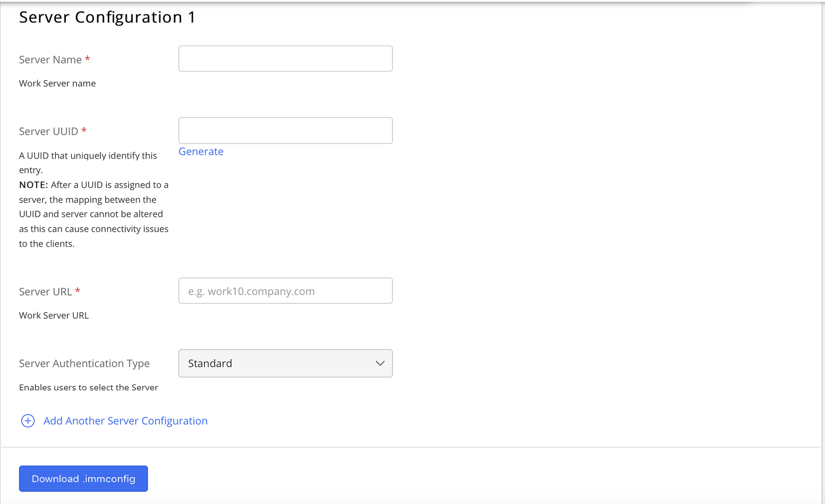Click the dropdown chevron arrow beside Standard

click(380, 363)
